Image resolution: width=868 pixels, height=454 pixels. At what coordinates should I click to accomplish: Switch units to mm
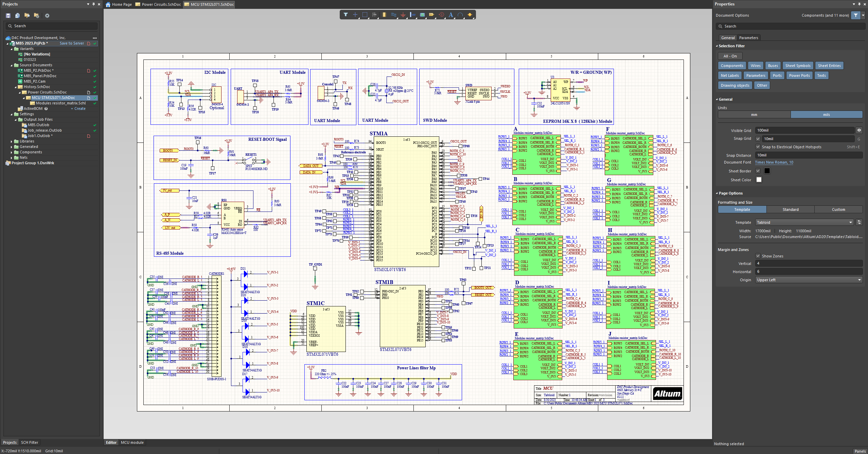coord(754,115)
